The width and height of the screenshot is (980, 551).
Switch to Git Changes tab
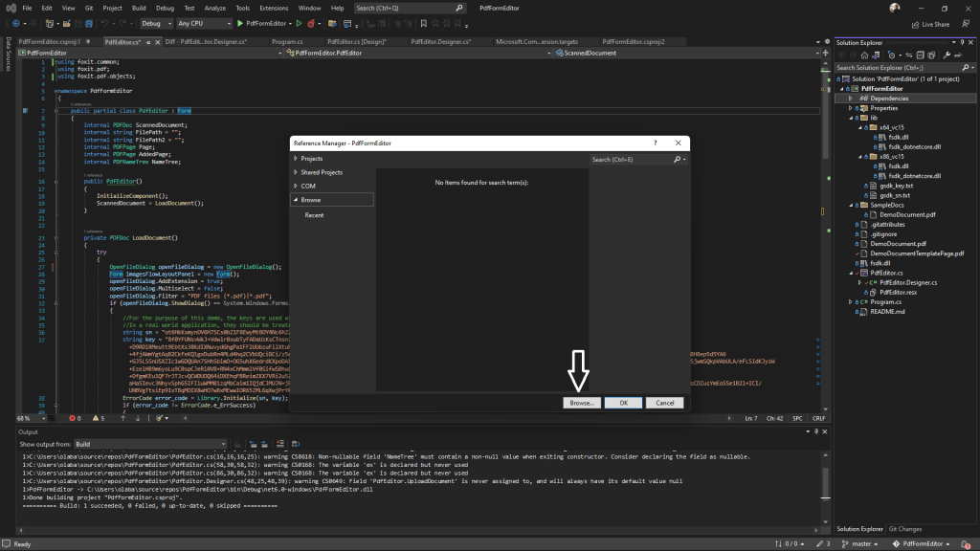(x=905, y=529)
